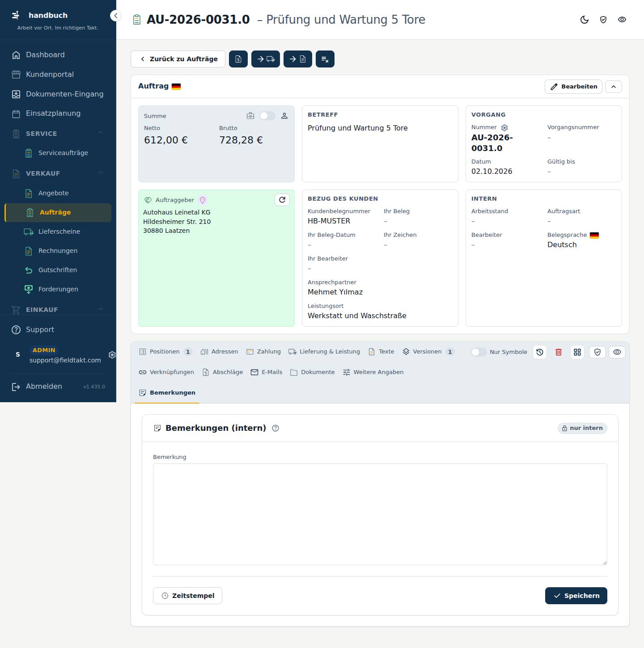Click the Speichern button
The width and height of the screenshot is (644, 648).
point(576,596)
